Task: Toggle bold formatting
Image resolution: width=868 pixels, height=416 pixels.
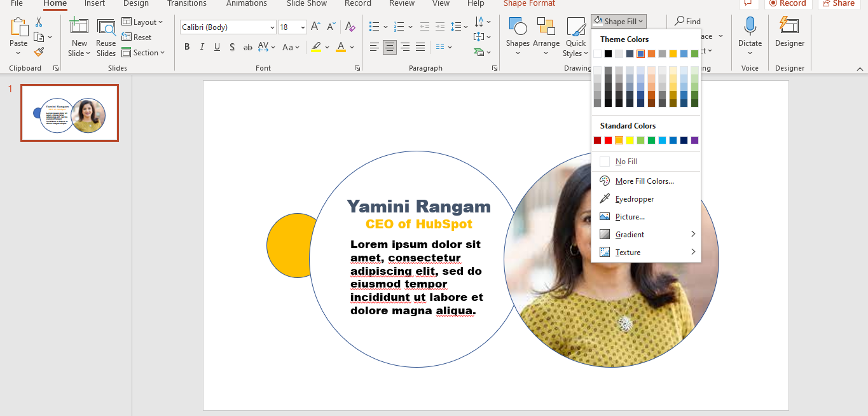Action: click(186, 46)
